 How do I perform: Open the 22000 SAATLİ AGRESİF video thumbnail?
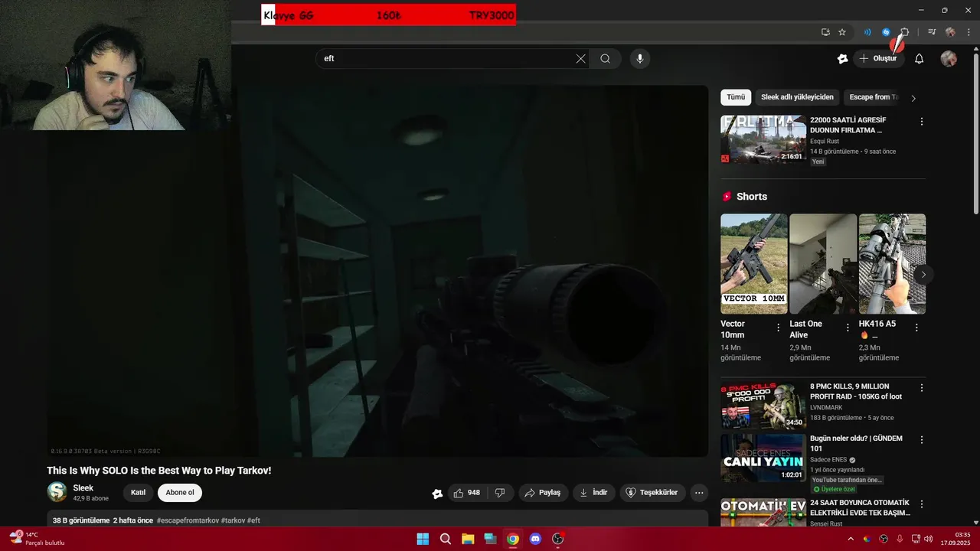763,139
